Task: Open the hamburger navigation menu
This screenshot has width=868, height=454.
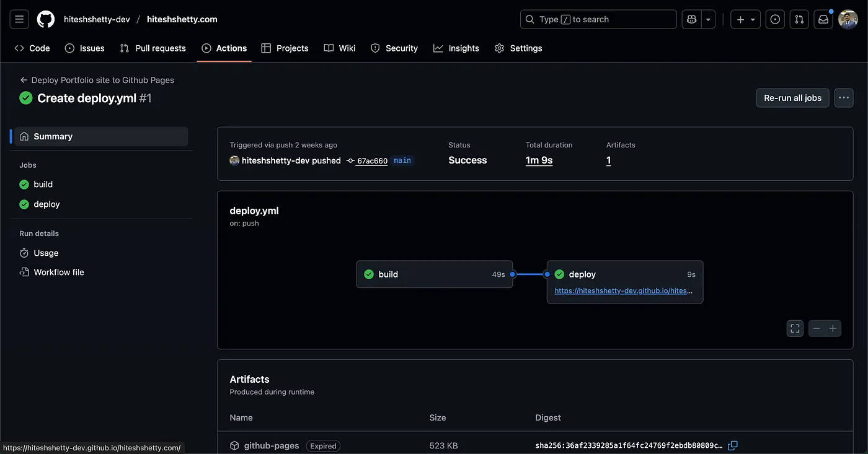Action: (19, 19)
